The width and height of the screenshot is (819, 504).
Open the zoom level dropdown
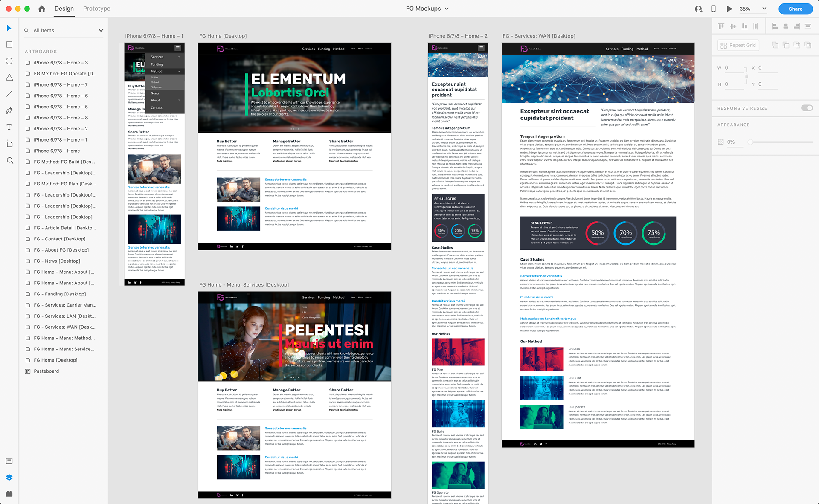click(x=764, y=9)
